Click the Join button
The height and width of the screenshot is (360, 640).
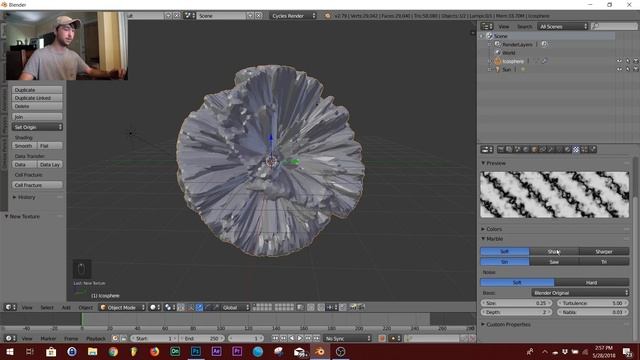pos(37,117)
